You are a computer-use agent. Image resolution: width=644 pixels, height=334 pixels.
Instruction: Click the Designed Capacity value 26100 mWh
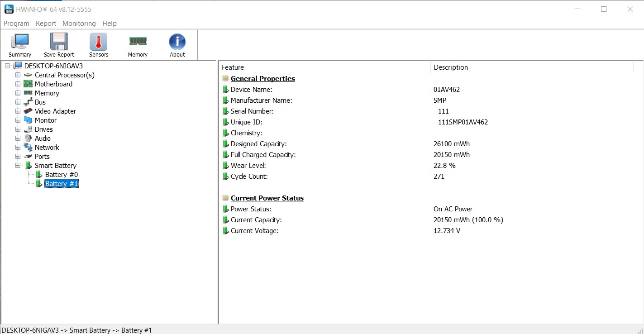coord(452,144)
